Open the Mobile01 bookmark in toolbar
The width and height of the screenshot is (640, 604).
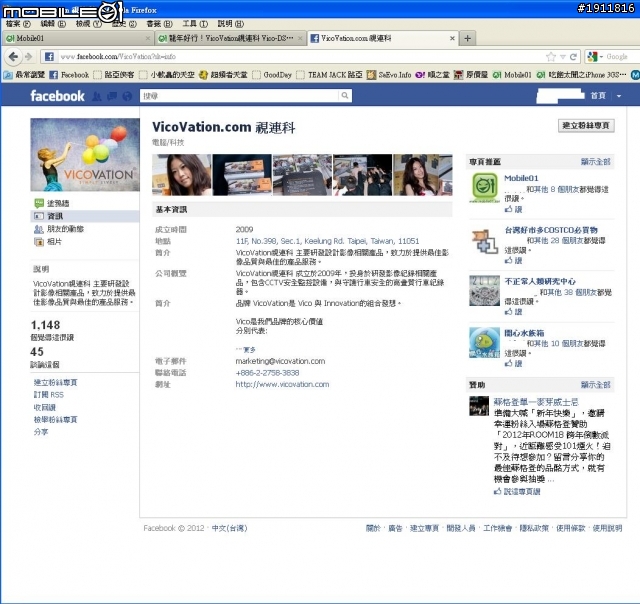click(512, 75)
